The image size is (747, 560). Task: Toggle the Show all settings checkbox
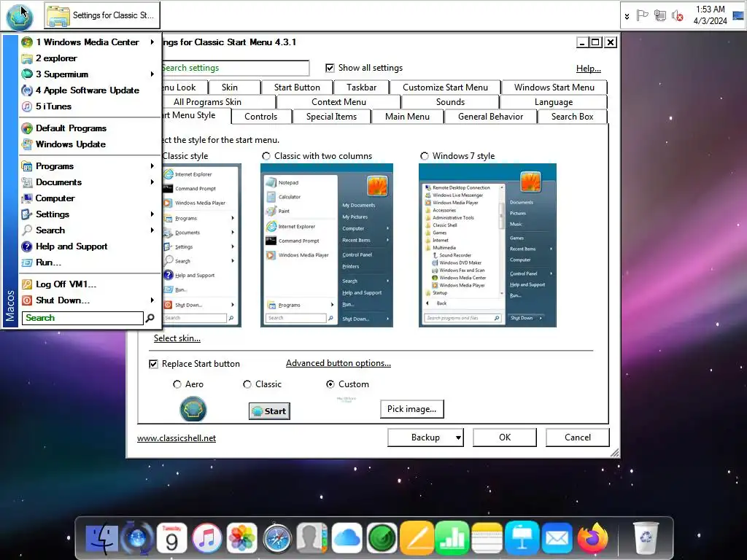point(330,68)
